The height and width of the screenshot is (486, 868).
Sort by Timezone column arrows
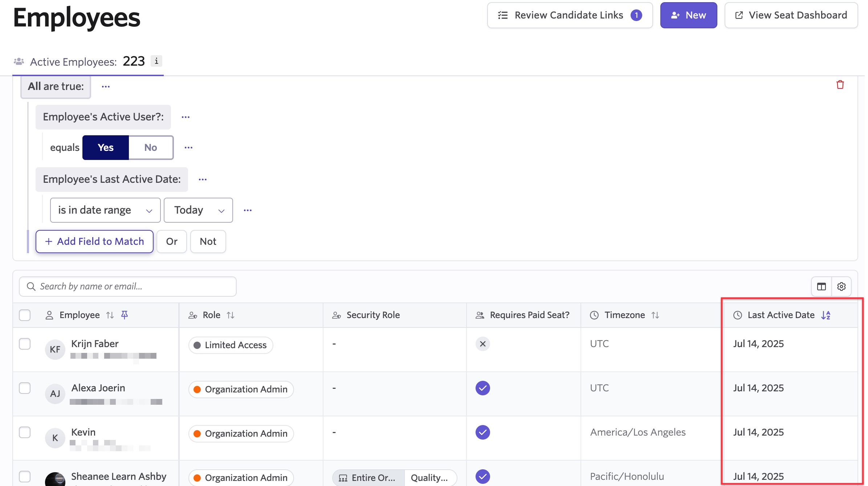point(655,315)
